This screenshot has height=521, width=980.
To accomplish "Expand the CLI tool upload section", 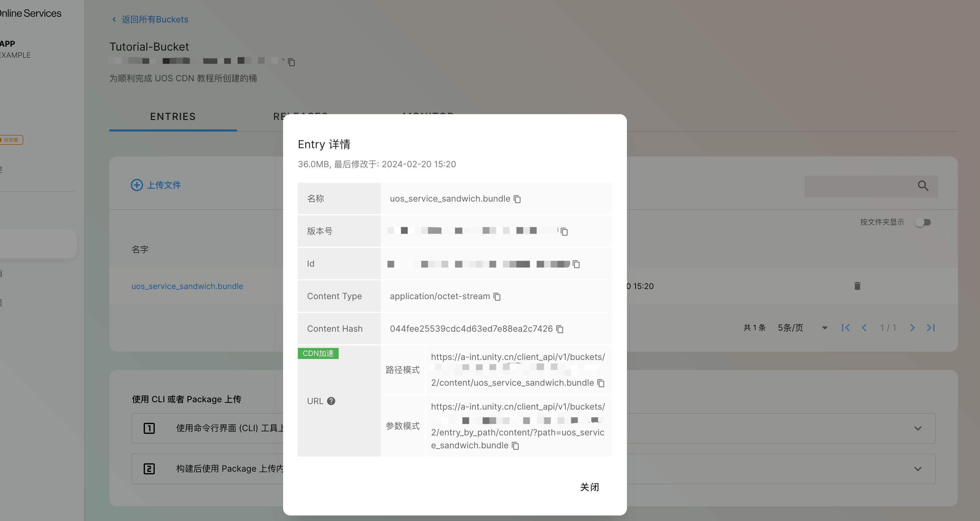I will (918, 429).
